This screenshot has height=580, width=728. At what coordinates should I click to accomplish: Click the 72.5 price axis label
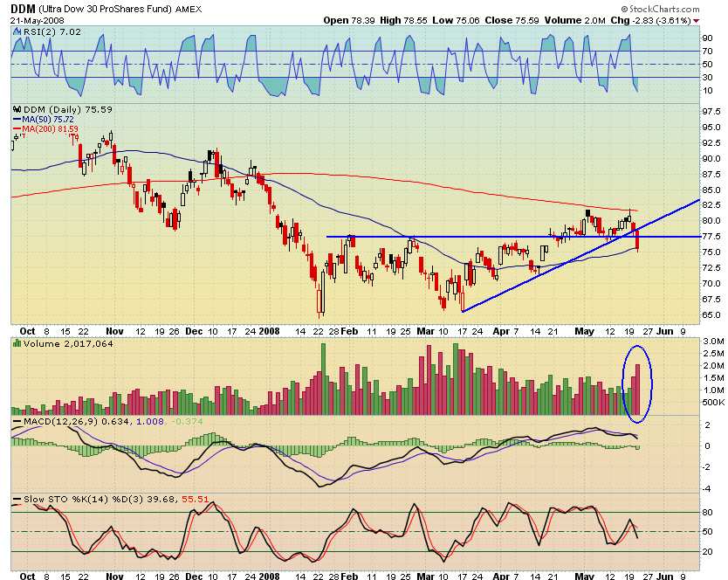(x=711, y=267)
